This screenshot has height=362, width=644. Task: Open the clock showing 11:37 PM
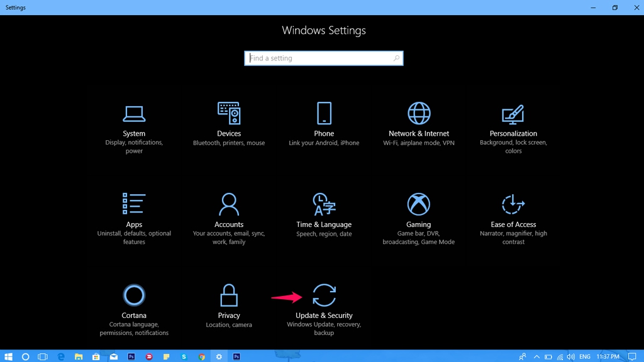[608, 356]
